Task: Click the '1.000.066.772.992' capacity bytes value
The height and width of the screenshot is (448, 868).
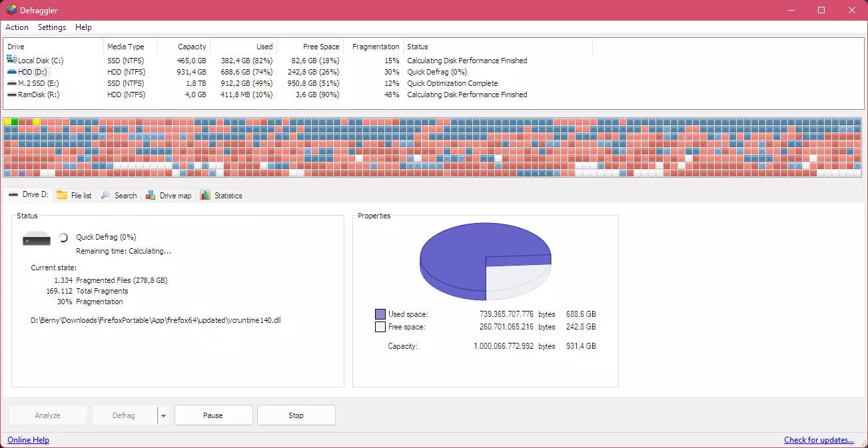Action: click(504, 346)
